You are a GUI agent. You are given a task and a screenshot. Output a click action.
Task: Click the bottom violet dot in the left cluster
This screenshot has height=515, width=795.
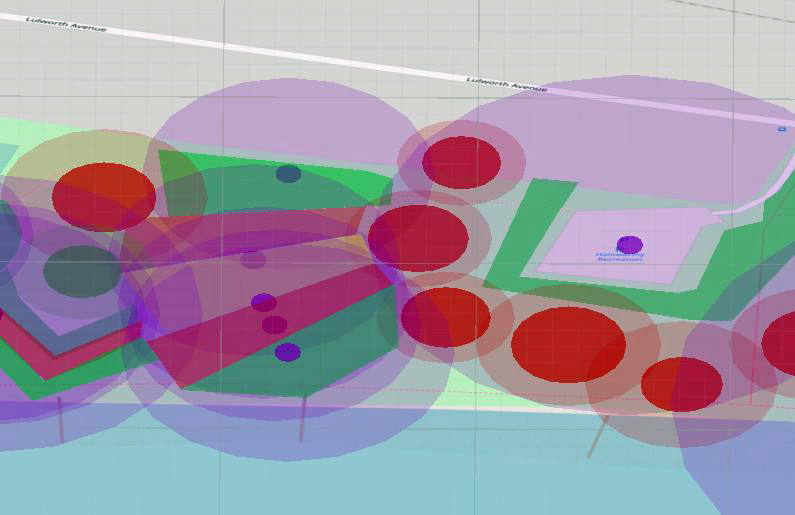287,352
